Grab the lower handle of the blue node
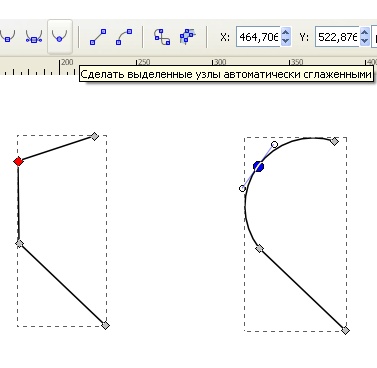This screenshot has width=377, height=368. point(242,189)
